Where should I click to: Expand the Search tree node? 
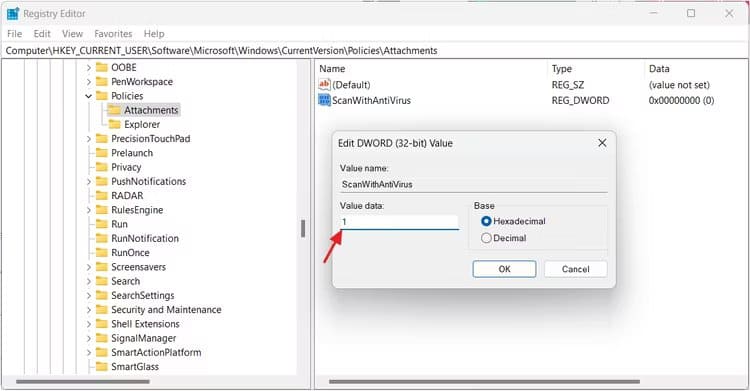88,281
